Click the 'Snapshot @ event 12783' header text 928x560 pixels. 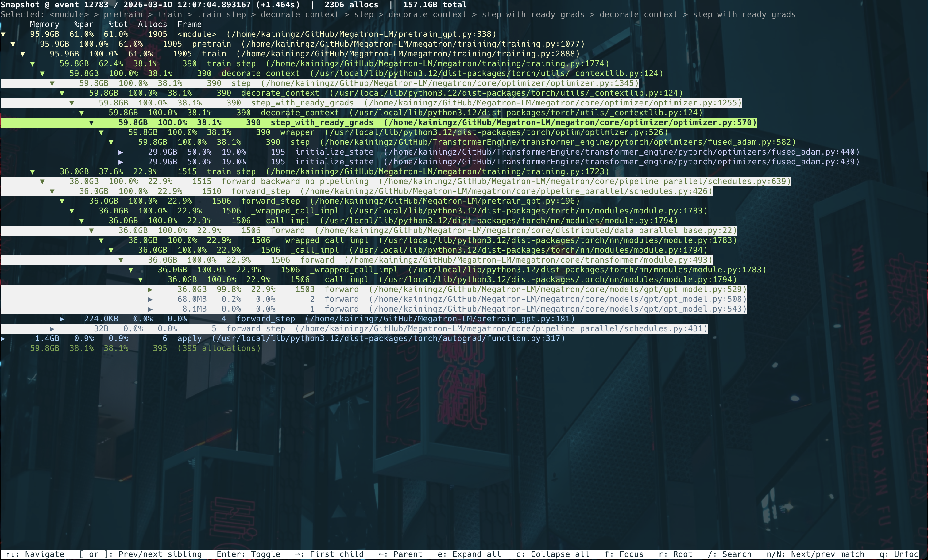pos(55,5)
